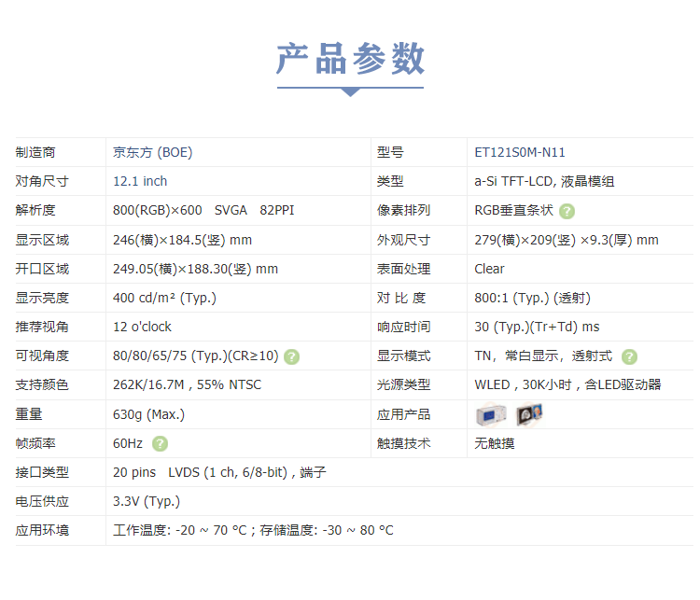Image resolution: width=700 pixels, height=600 pixels.
Task: Select contrast value 800:1 (Typ.) (透射)
Action: click(x=533, y=298)
